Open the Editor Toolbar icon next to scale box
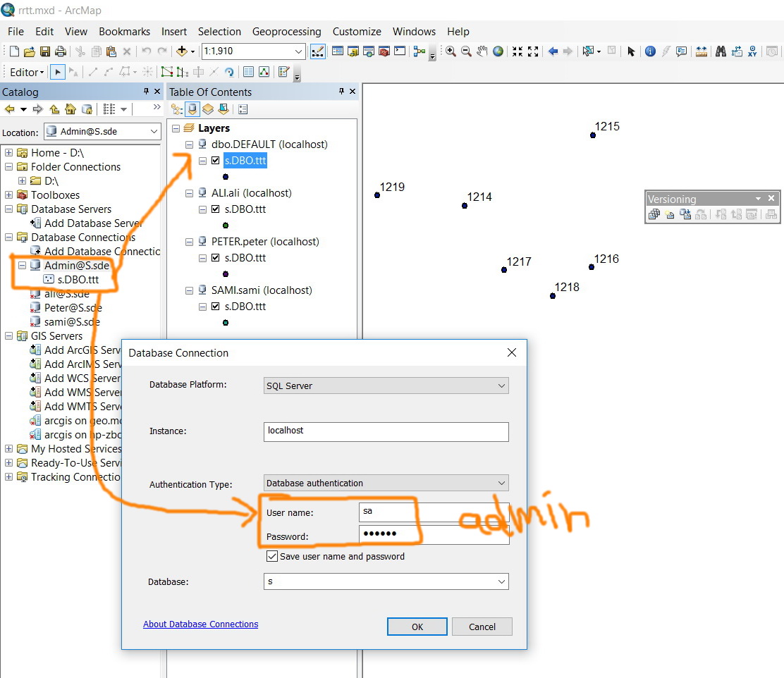Screen dimensions: 784x678 click(x=317, y=51)
